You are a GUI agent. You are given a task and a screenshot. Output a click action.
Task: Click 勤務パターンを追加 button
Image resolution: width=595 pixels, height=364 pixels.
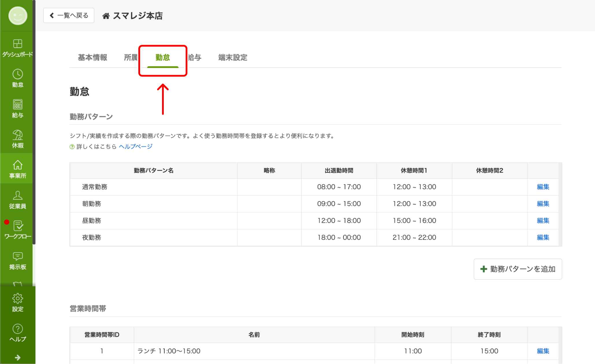coord(518,269)
